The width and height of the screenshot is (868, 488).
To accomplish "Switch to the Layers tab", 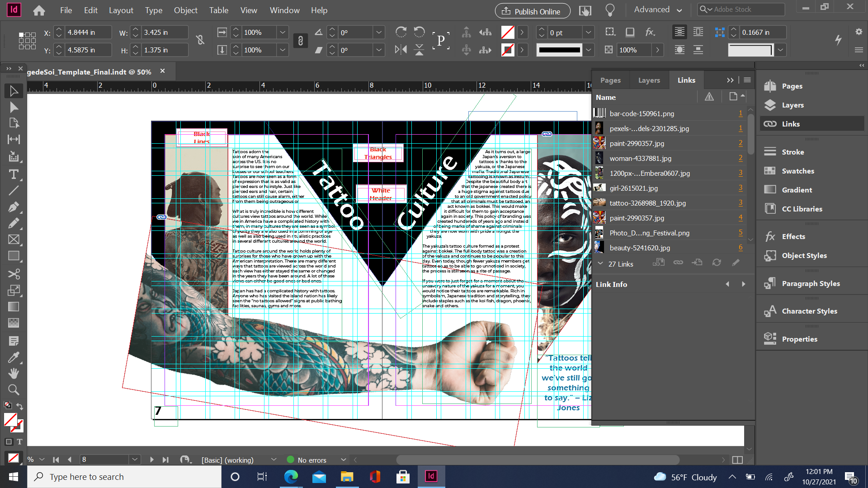I will coord(649,80).
